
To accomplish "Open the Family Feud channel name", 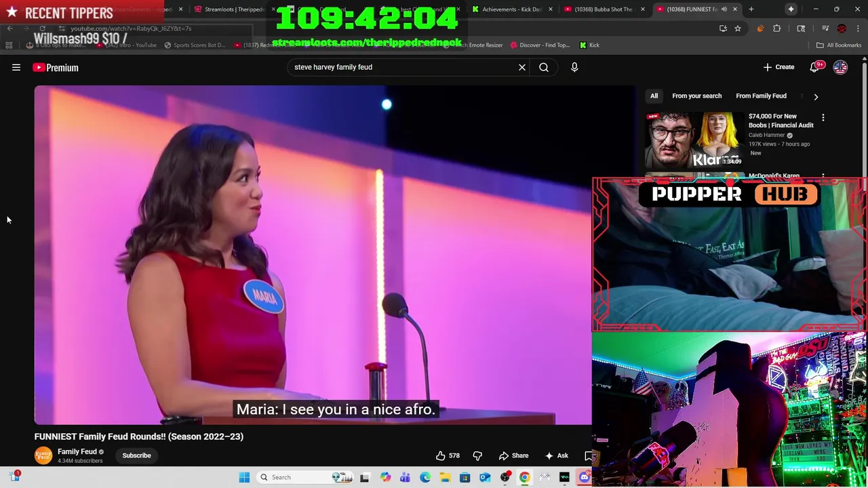I will pyautogui.click(x=77, y=451).
